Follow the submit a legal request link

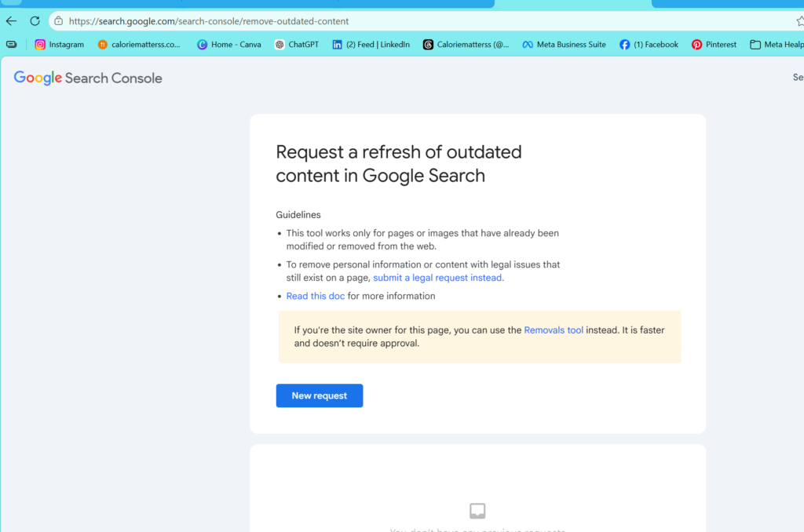point(438,278)
